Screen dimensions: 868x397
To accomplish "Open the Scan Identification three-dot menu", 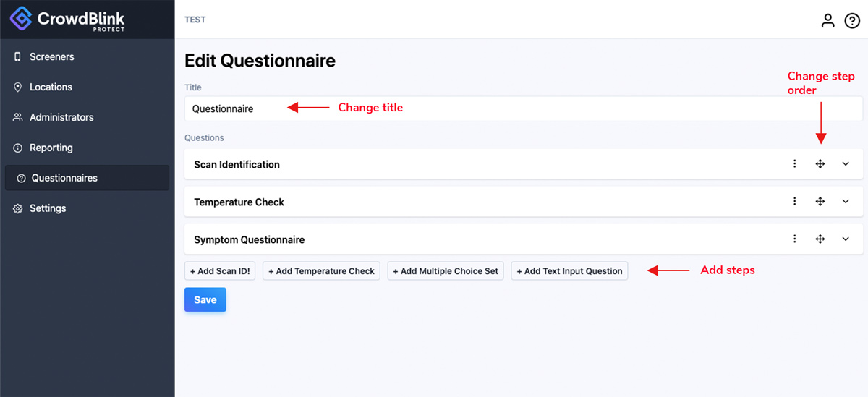I will pos(795,164).
